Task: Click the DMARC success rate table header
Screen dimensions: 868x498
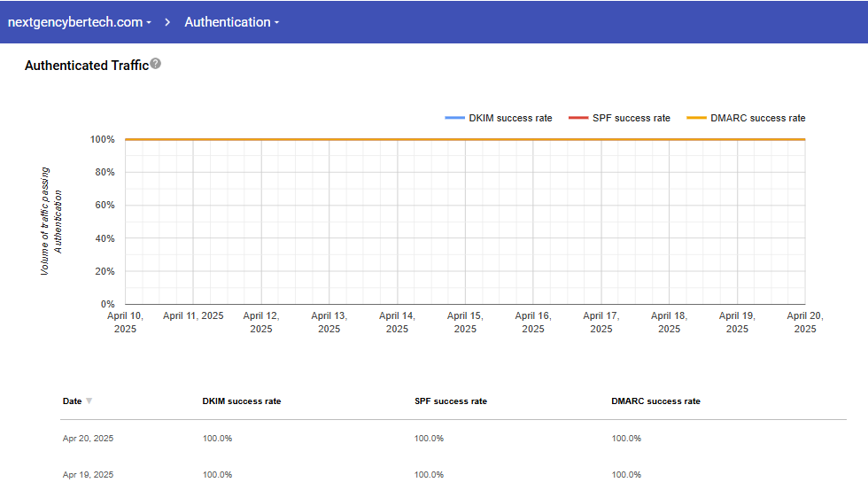Action: click(x=655, y=401)
